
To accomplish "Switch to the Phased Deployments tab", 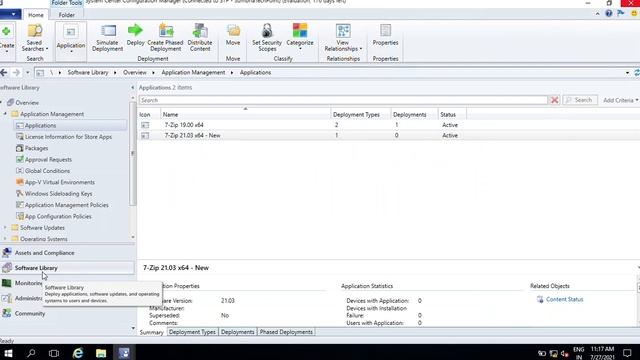I will point(286,332).
